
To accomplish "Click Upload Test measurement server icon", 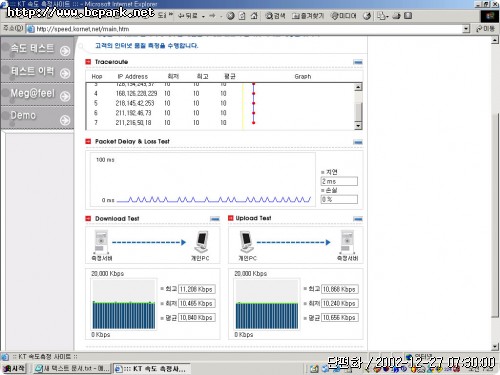I will tap(347, 242).
